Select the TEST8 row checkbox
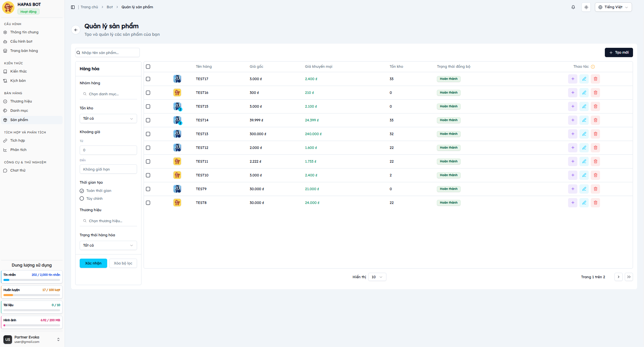644x347 pixels. click(148, 203)
